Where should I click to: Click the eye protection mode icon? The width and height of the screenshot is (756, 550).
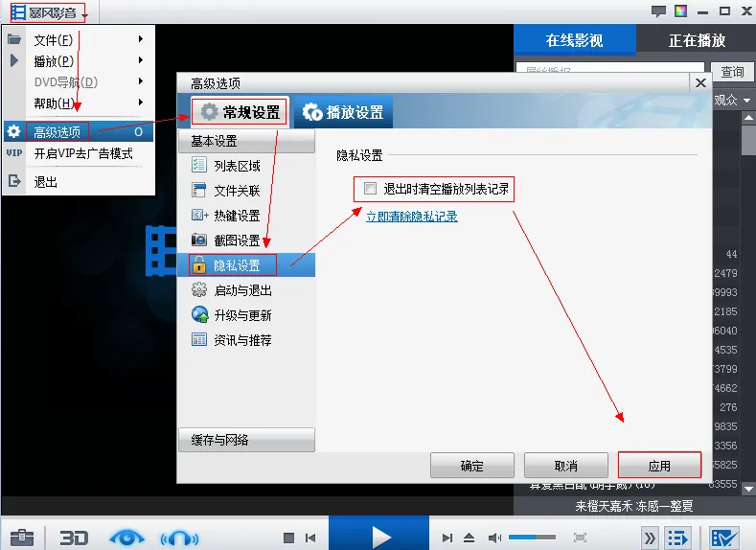click(126, 538)
